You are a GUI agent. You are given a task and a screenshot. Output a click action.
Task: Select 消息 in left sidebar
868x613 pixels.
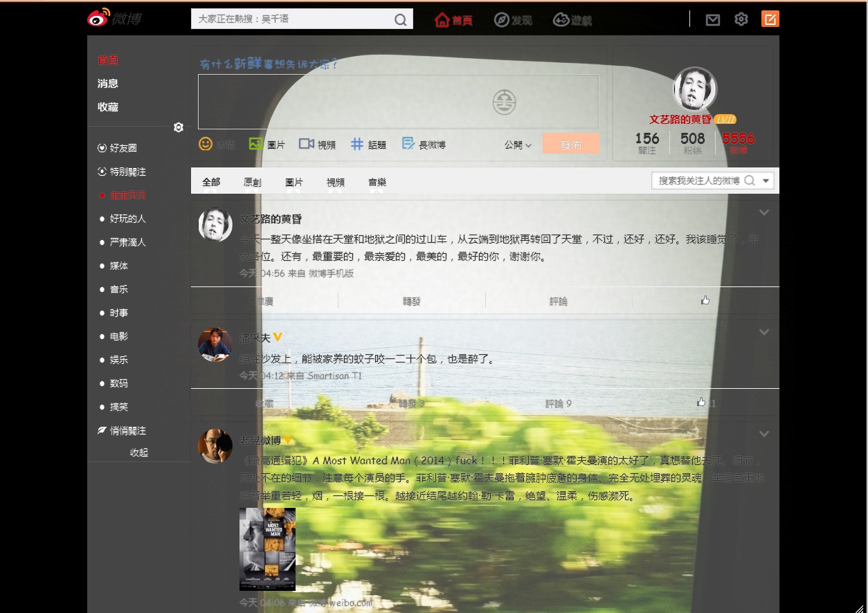(108, 84)
